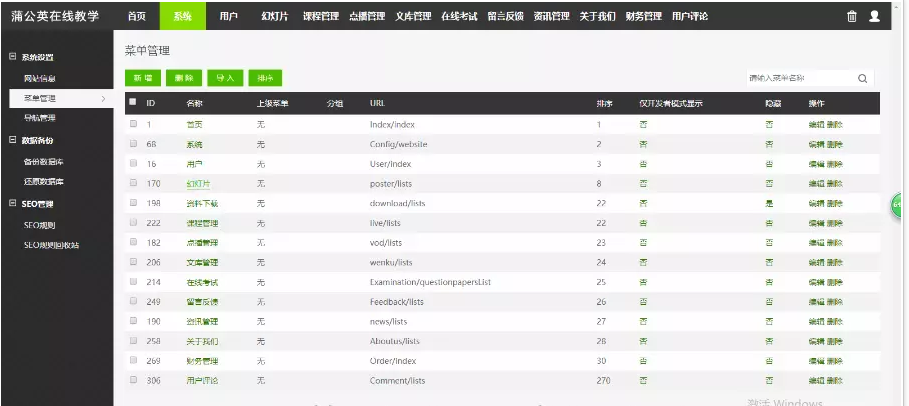Open 财务管理 in top navigation
Screen dimensions: 909x406
[643, 16]
